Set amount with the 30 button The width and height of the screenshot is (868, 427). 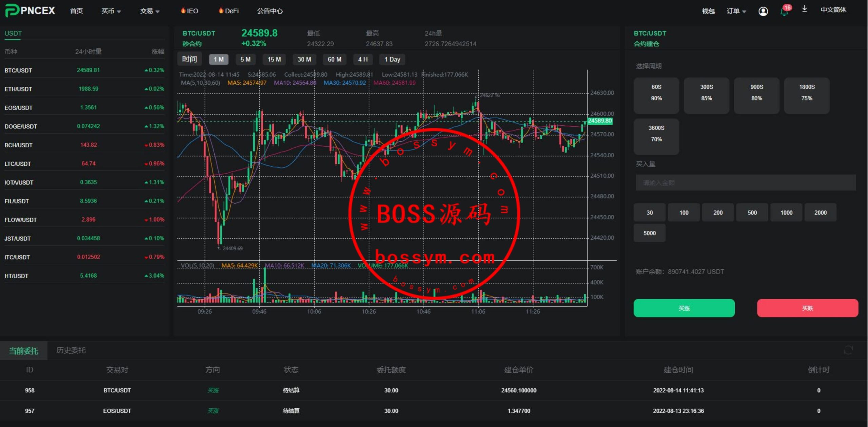pyautogui.click(x=649, y=212)
